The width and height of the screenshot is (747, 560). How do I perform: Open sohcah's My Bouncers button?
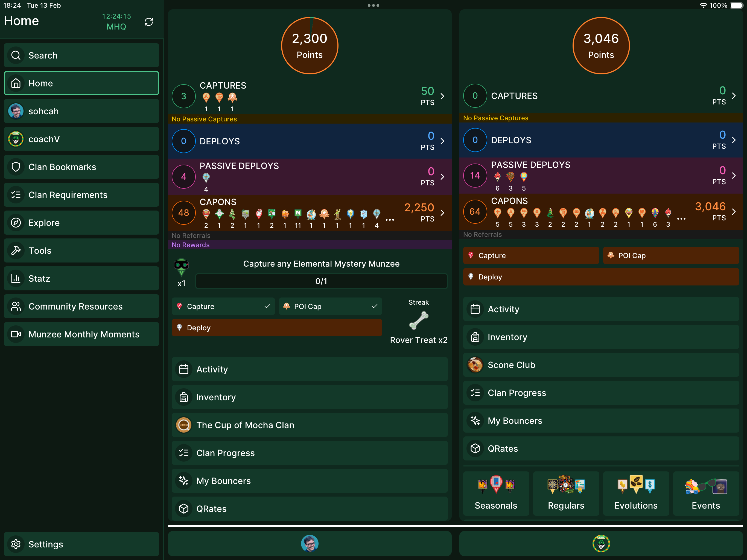tap(310, 481)
